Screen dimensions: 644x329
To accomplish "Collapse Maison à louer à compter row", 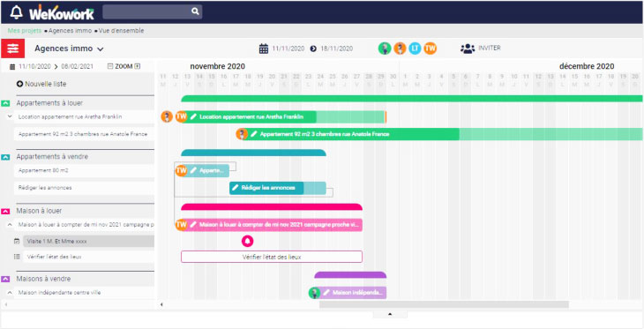I will pos(10,225).
